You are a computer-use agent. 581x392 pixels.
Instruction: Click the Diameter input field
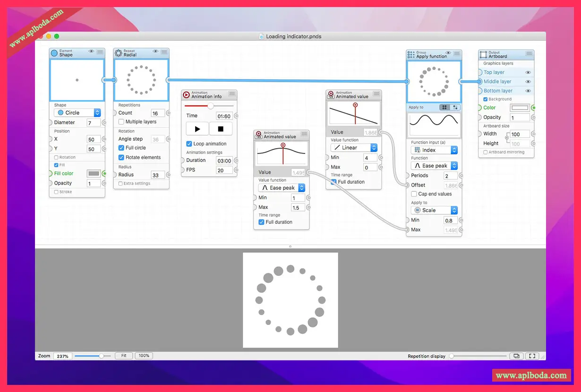[x=94, y=122]
